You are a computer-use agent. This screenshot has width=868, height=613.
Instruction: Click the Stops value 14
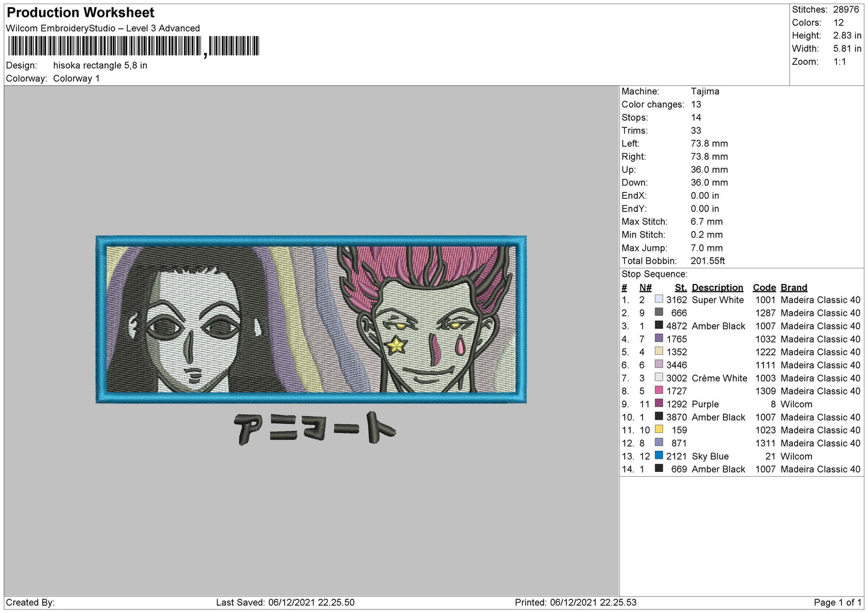pos(696,118)
